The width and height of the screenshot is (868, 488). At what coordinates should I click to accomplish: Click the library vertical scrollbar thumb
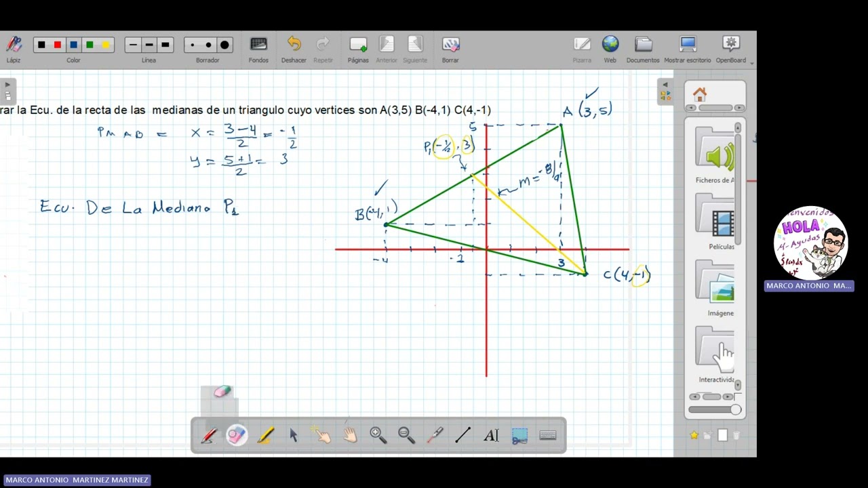pyautogui.click(x=738, y=188)
